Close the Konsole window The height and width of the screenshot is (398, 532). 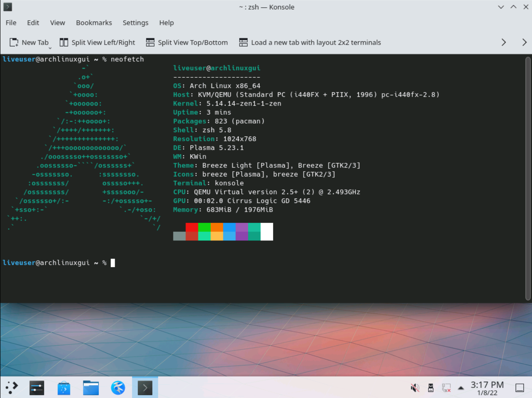coord(525,7)
